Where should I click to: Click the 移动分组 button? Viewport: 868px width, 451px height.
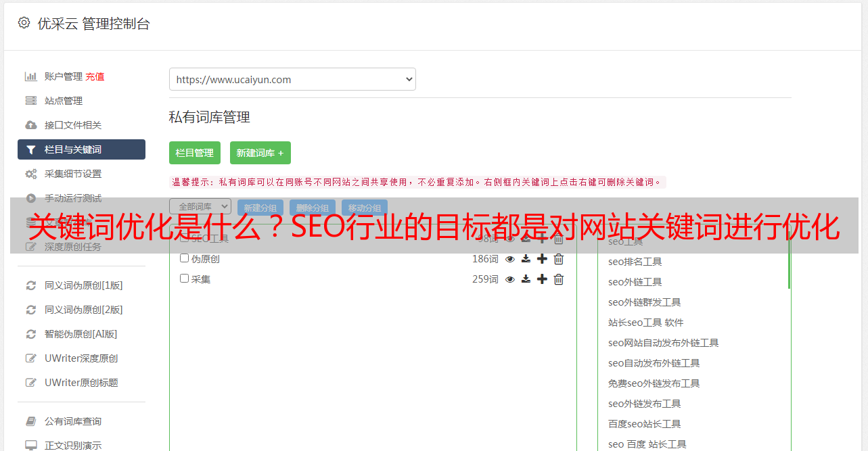point(365,208)
